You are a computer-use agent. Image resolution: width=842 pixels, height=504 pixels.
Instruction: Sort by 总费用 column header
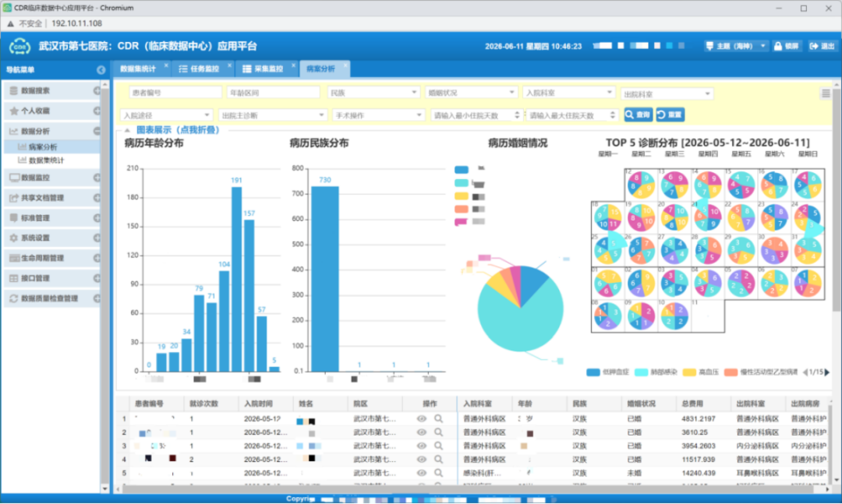click(703, 404)
